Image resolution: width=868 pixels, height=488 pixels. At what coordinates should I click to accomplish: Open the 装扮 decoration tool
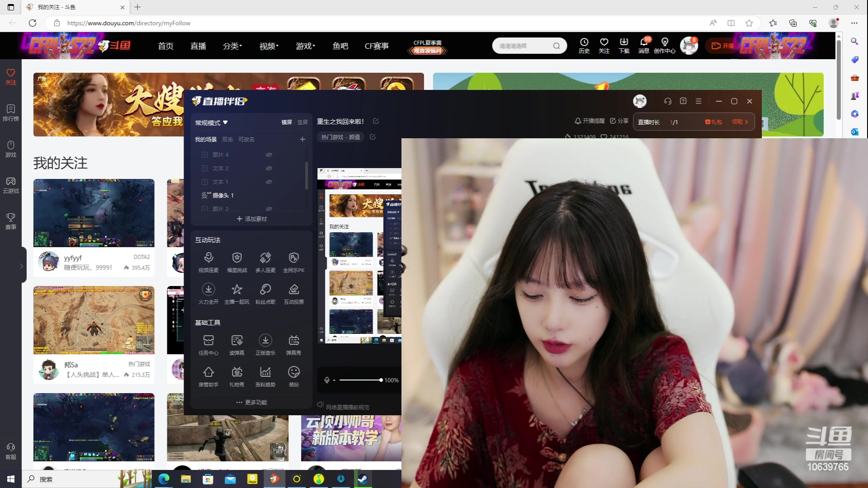pos(294,377)
